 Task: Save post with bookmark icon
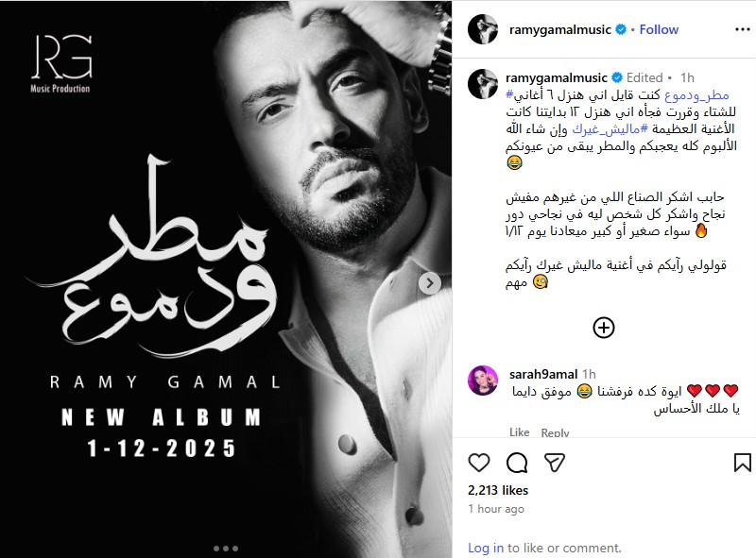pos(742,463)
